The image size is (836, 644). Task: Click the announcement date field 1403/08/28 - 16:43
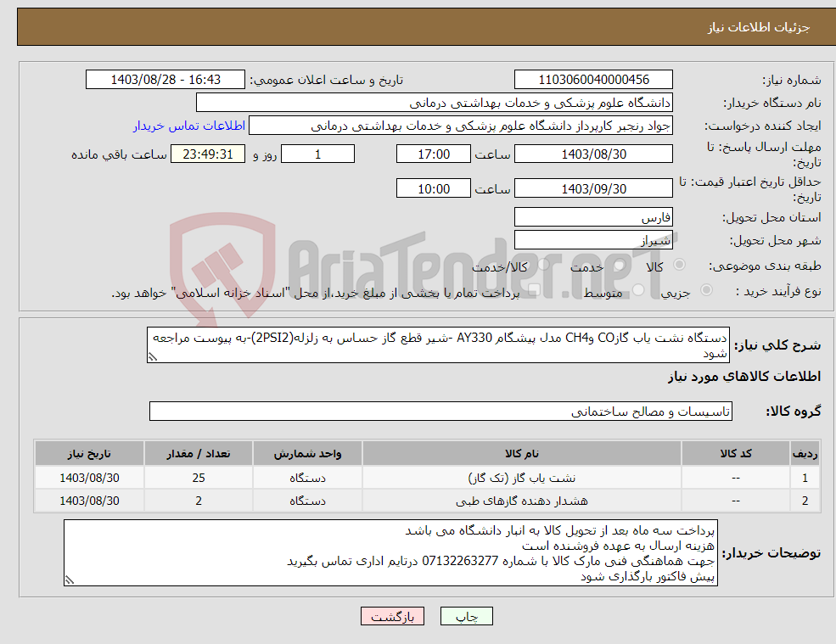166,80
